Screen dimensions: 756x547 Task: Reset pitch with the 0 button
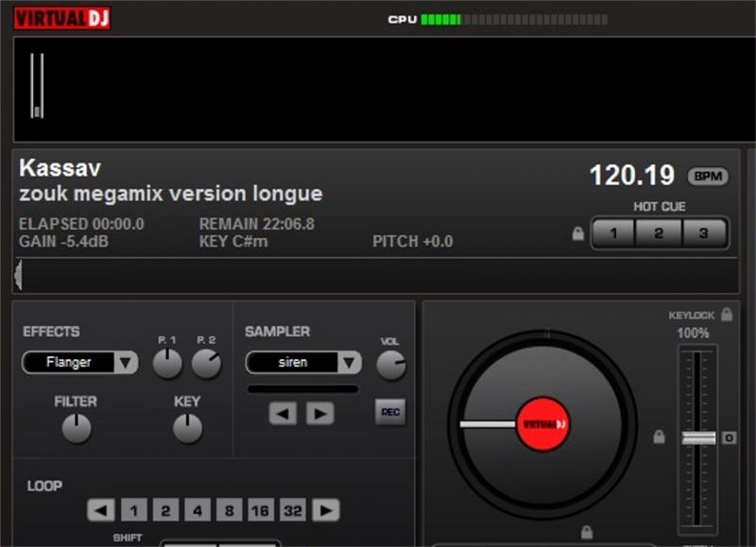click(729, 438)
